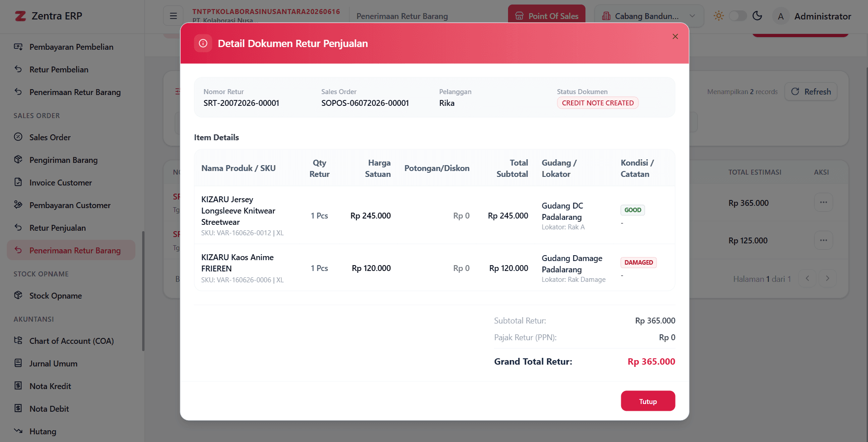Open the hamburger menu toggle
The height and width of the screenshot is (442, 868).
(x=173, y=16)
